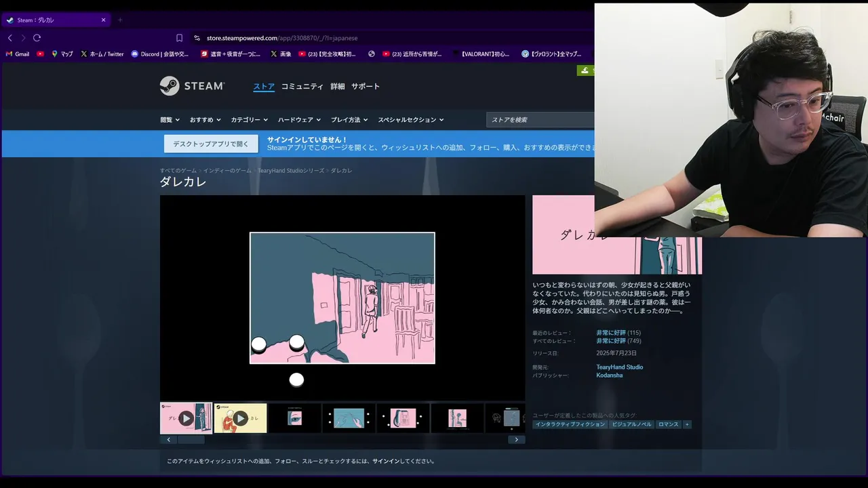Click the サインイン link in wishlist notice
Viewport: 868px width, 488px height.
pyautogui.click(x=386, y=462)
